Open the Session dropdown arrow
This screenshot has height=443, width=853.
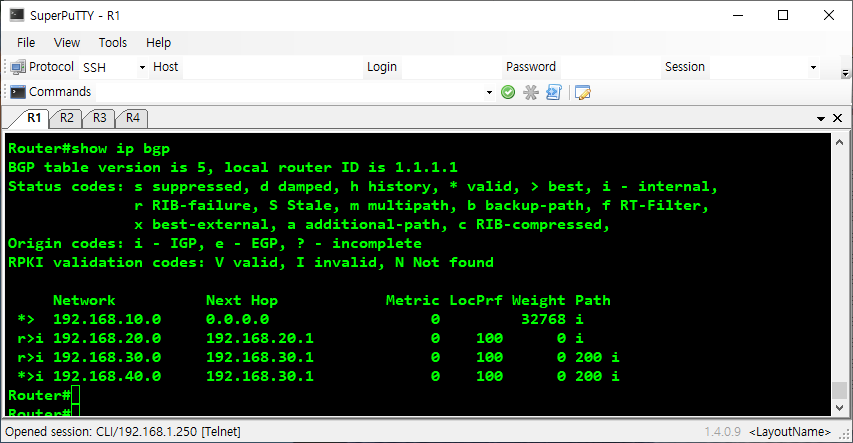(813, 67)
